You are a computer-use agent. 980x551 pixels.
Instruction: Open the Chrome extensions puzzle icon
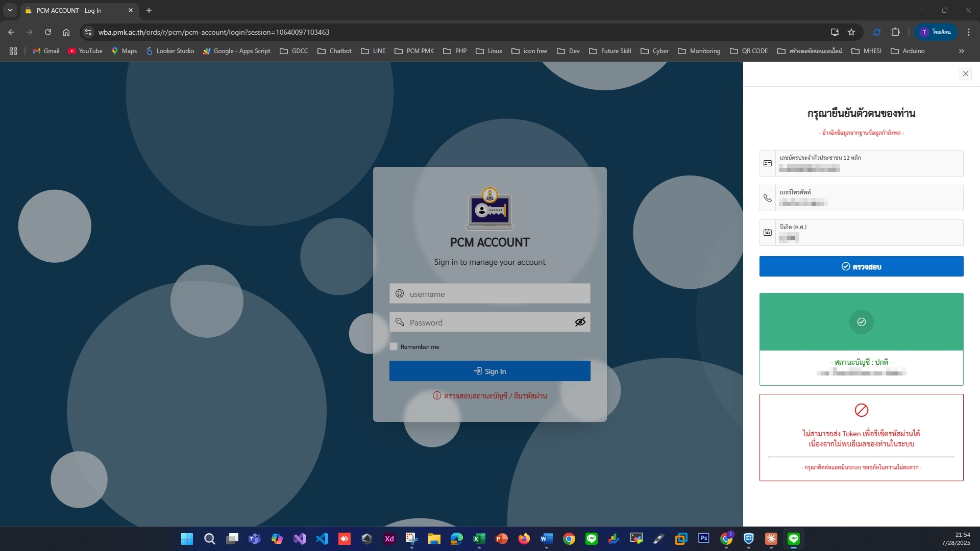[895, 32]
